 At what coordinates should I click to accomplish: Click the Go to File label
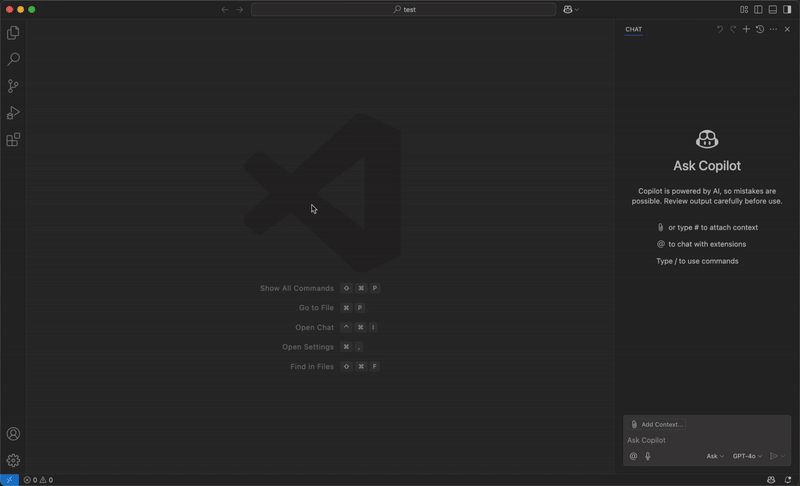(316, 308)
